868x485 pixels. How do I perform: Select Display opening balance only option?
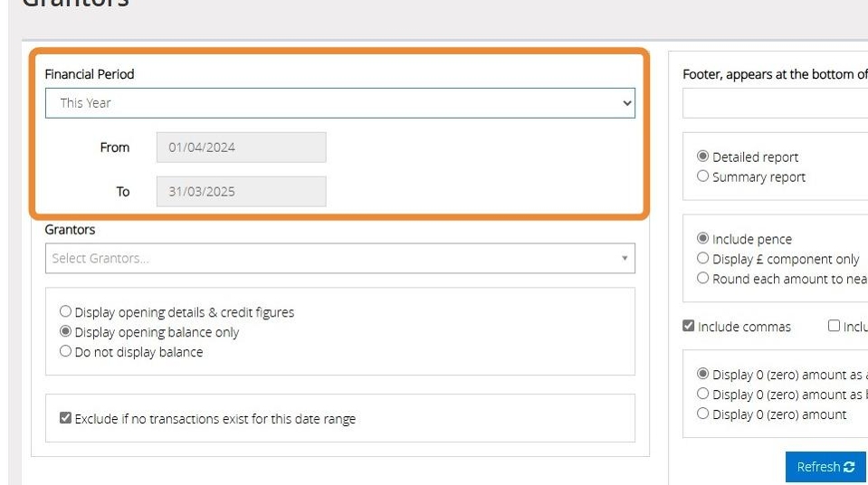click(65, 331)
